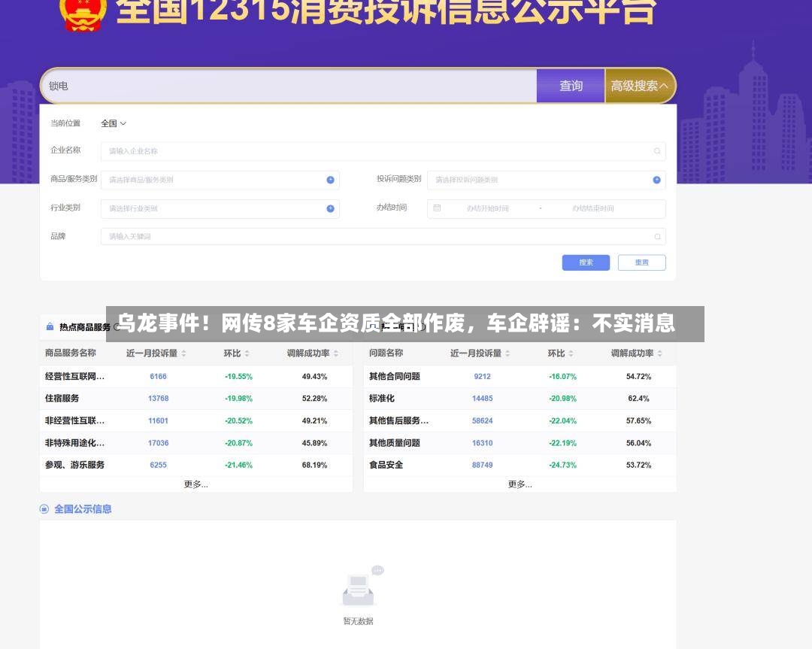This screenshot has height=649, width=812.
Task: Click the 问题名称 column header
Action: pos(386,353)
